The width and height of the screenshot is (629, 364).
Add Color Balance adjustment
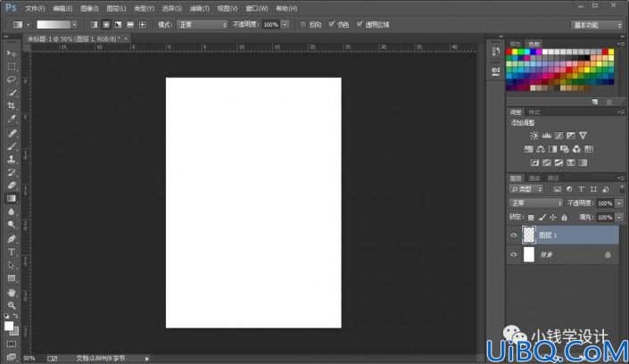point(541,149)
